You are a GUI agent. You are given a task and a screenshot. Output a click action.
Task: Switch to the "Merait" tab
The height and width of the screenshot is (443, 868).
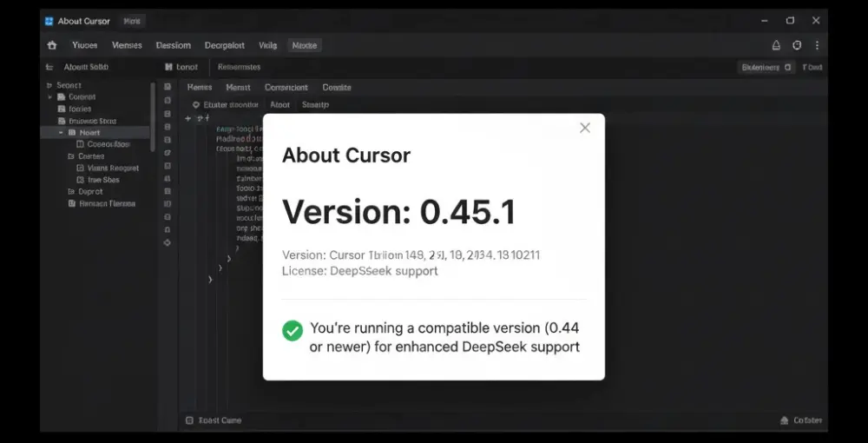pos(238,88)
